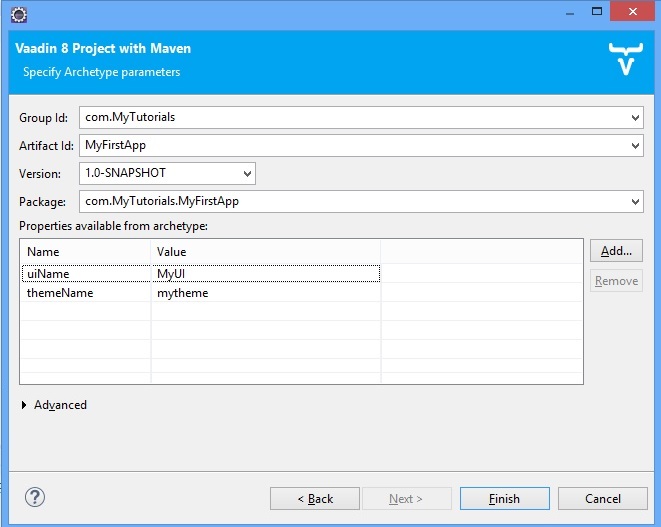Screen dimensions: 661x527
Task: Click the Next button
Action: tap(407, 499)
